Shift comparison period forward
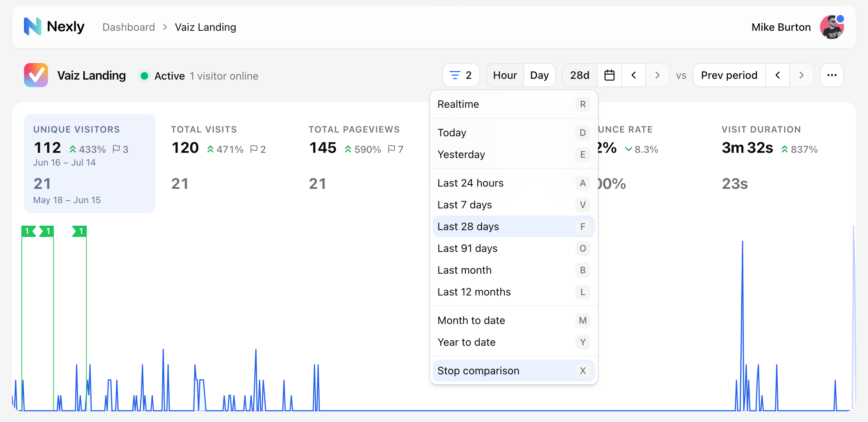The image size is (868, 422). (x=801, y=75)
